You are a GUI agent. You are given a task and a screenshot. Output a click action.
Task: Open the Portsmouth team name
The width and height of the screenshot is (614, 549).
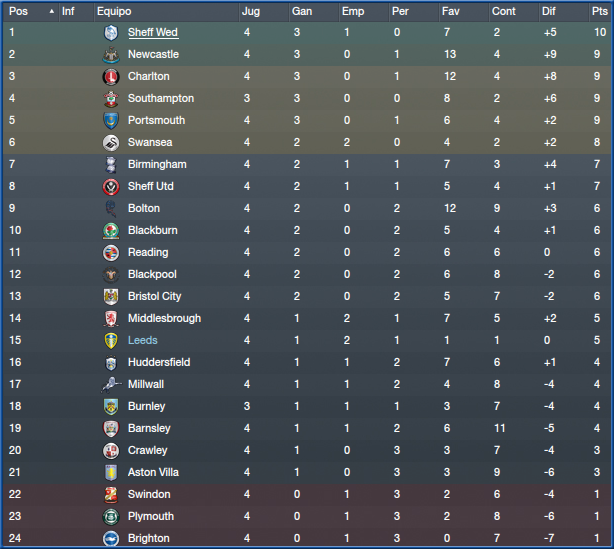(157, 120)
